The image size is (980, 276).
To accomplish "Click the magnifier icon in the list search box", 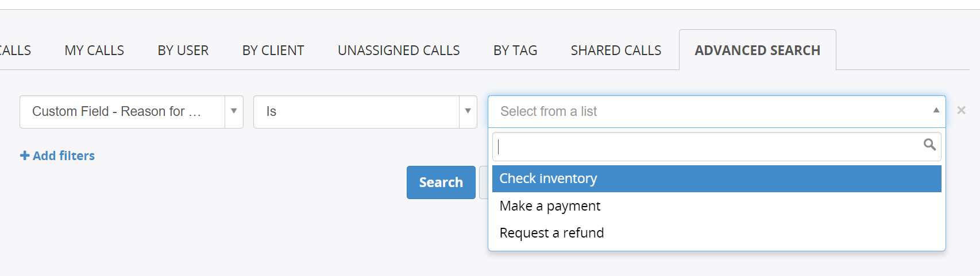I will coord(929,145).
